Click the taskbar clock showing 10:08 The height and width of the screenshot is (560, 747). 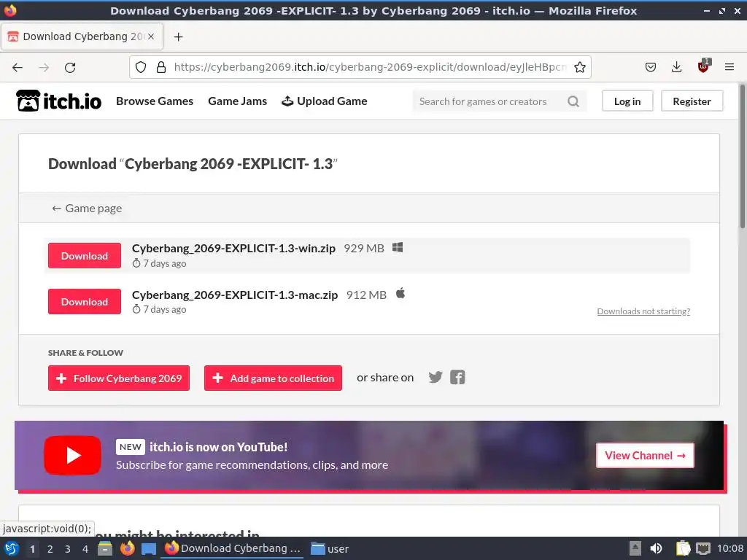tap(730, 548)
